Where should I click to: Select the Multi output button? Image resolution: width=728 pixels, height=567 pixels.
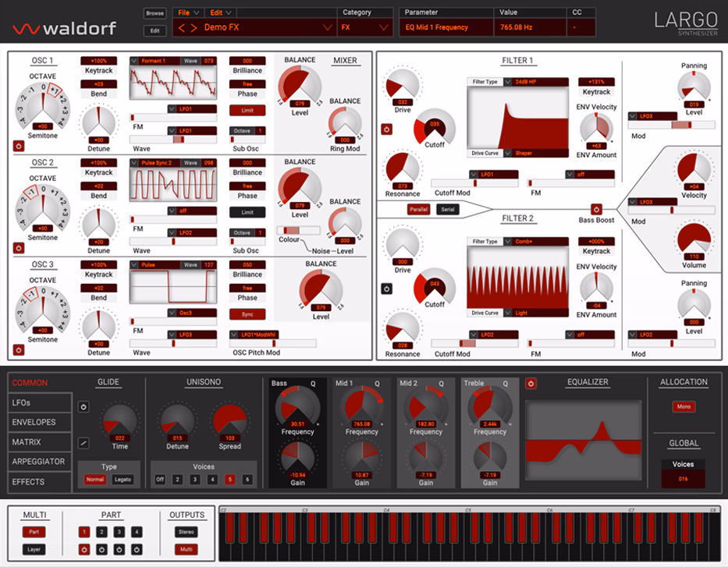[x=186, y=549]
